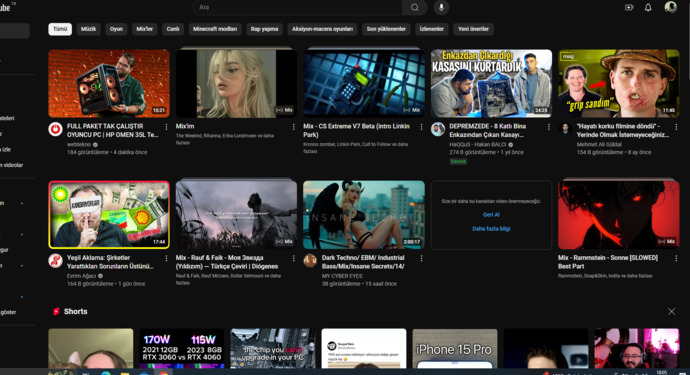Click the Shorts section heading
690x375 pixels.
click(x=76, y=312)
